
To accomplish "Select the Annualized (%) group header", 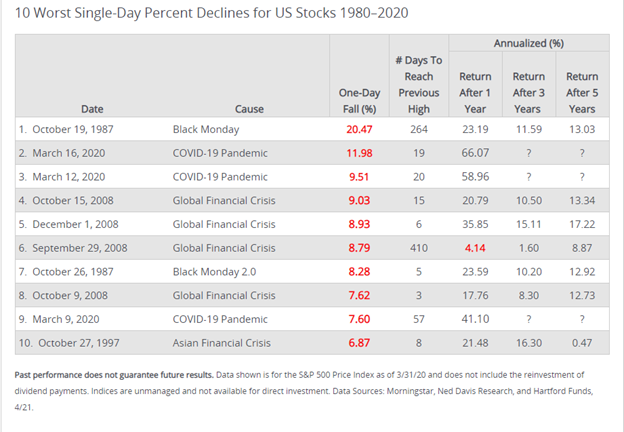I will (x=528, y=44).
